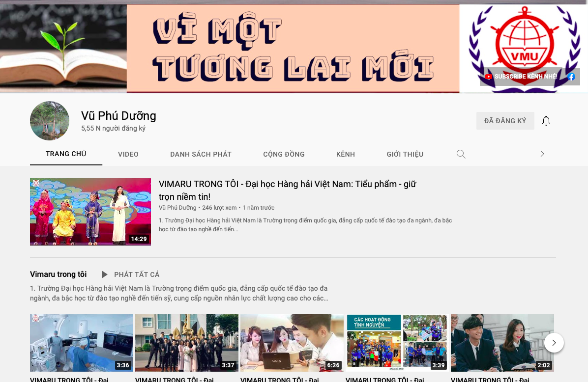The width and height of the screenshot is (588, 382).
Task: Switch to VIDEO tab
Action: point(128,154)
